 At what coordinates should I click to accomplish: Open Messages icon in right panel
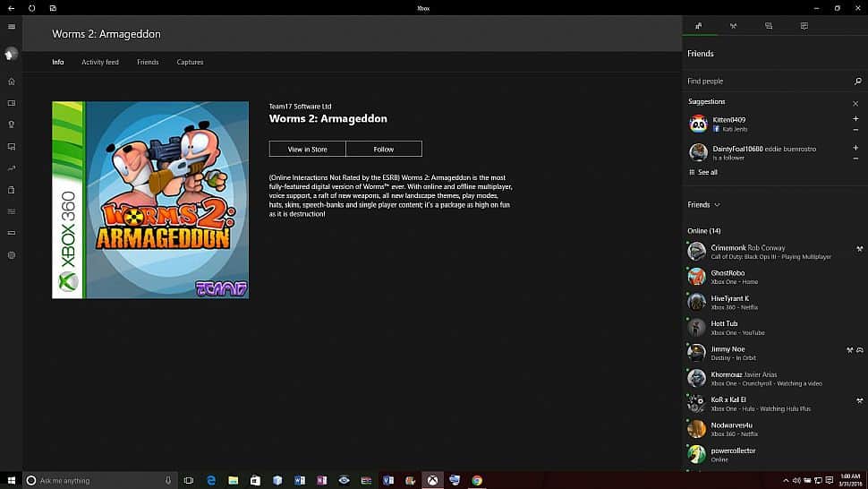click(769, 27)
